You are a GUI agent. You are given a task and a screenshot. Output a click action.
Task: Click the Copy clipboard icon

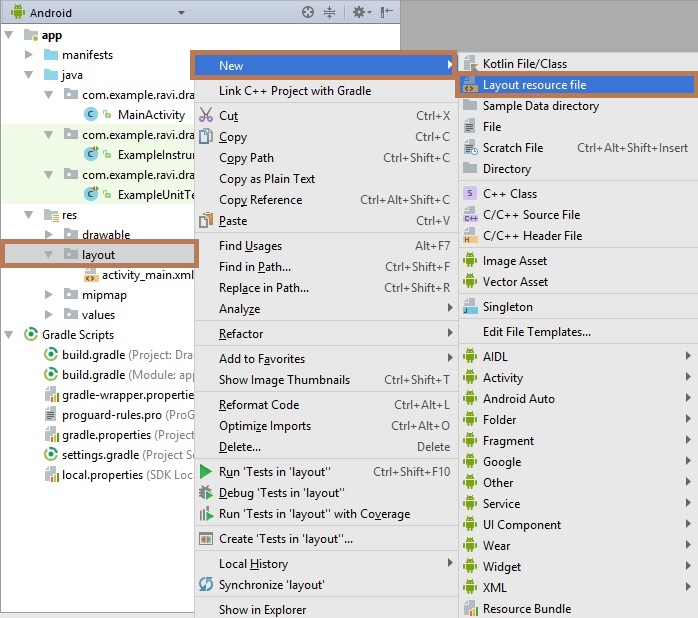coord(206,136)
